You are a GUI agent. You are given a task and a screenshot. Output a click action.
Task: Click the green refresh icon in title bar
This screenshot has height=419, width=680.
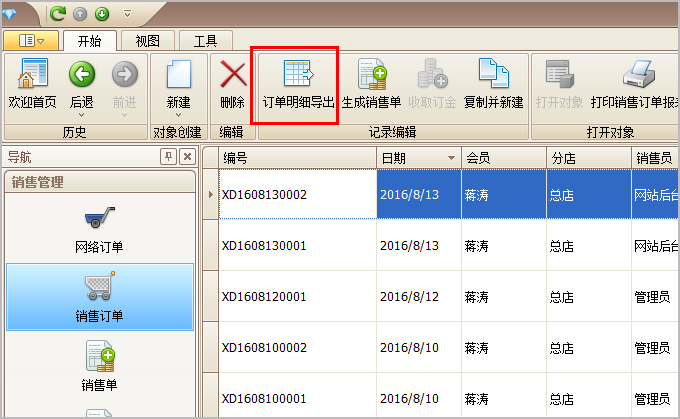[57, 14]
